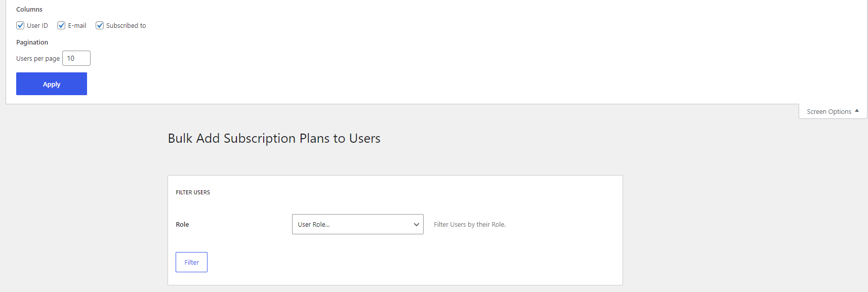Click the "Subscribed to" label text
The image size is (868, 292).
126,25
